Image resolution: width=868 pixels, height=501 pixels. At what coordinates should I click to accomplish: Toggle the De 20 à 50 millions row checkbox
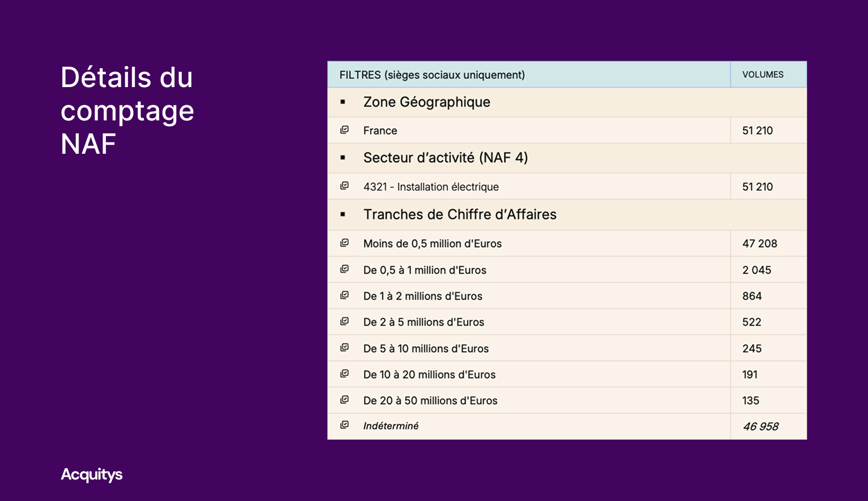(344, 400)
